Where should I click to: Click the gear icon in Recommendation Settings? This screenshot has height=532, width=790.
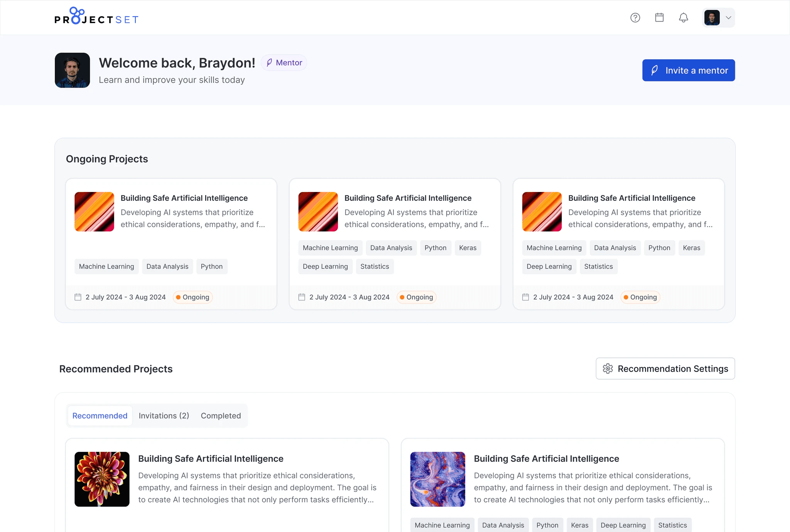(608, 369)
